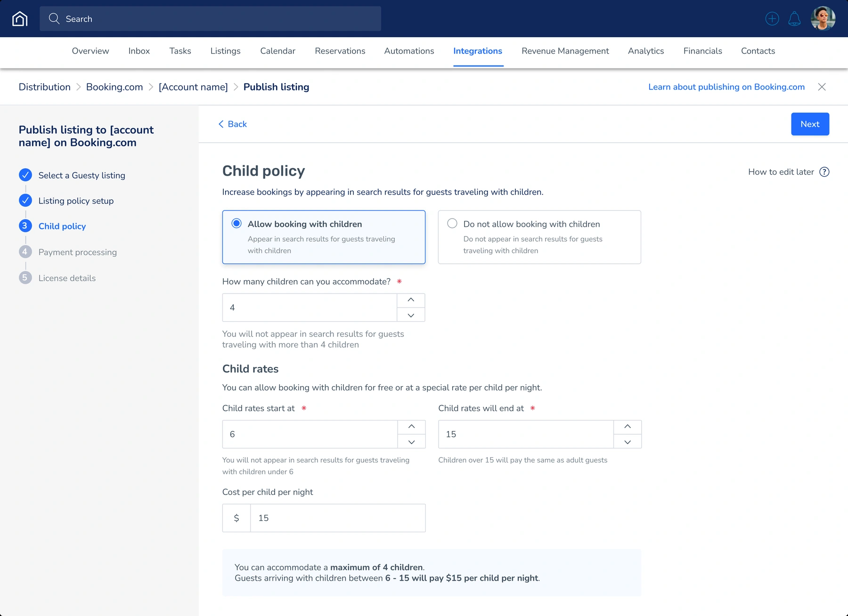Open the Revenue Management tab
Image resolution: width=848 pixels, height=616 pixels.
565,51
